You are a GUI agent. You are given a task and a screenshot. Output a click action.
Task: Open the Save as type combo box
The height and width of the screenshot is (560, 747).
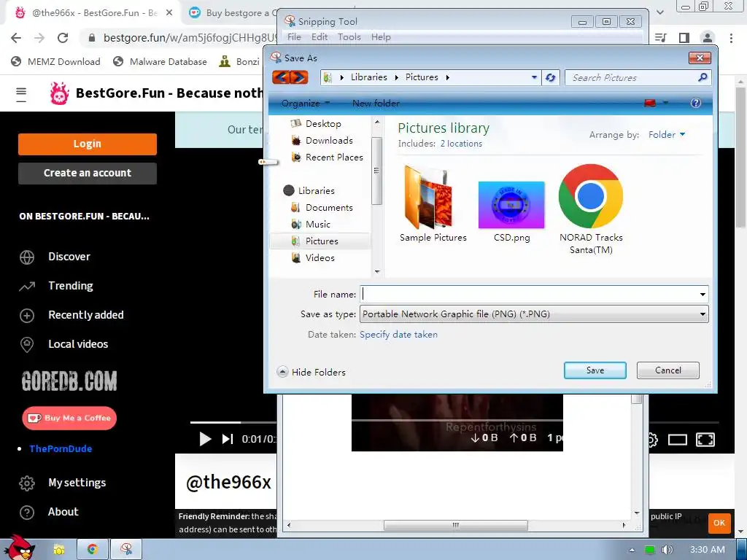(534, 314)
